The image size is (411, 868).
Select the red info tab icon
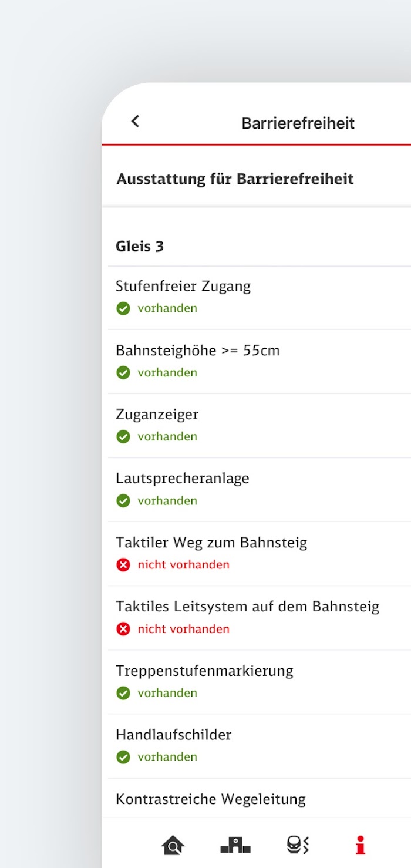(x=361, y=846)
